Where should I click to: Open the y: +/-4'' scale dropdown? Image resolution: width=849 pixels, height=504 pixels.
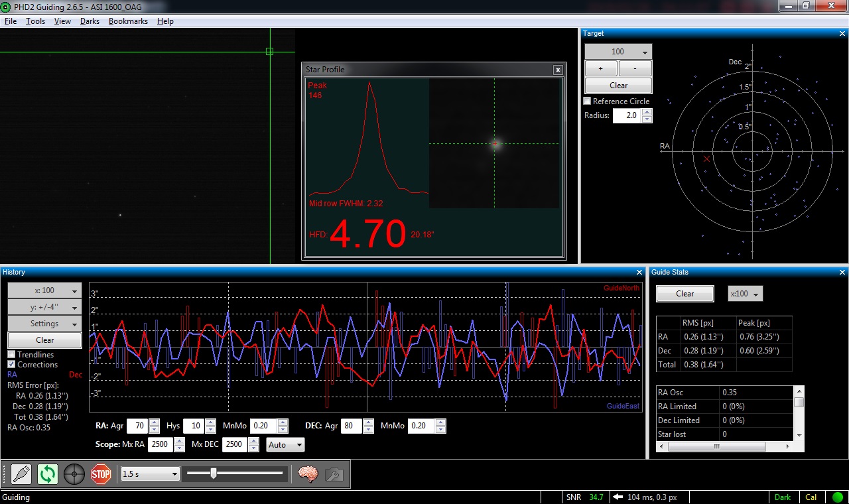[x=44, y=307]
